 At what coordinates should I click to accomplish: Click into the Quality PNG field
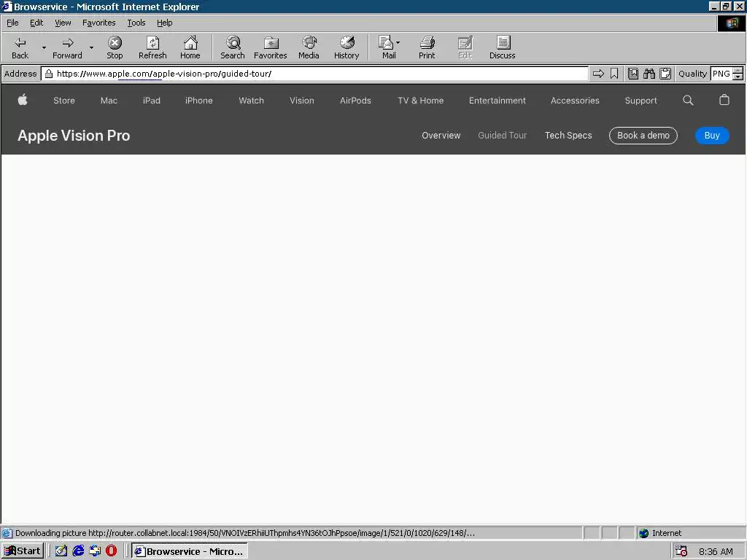[x=721, y=74]
